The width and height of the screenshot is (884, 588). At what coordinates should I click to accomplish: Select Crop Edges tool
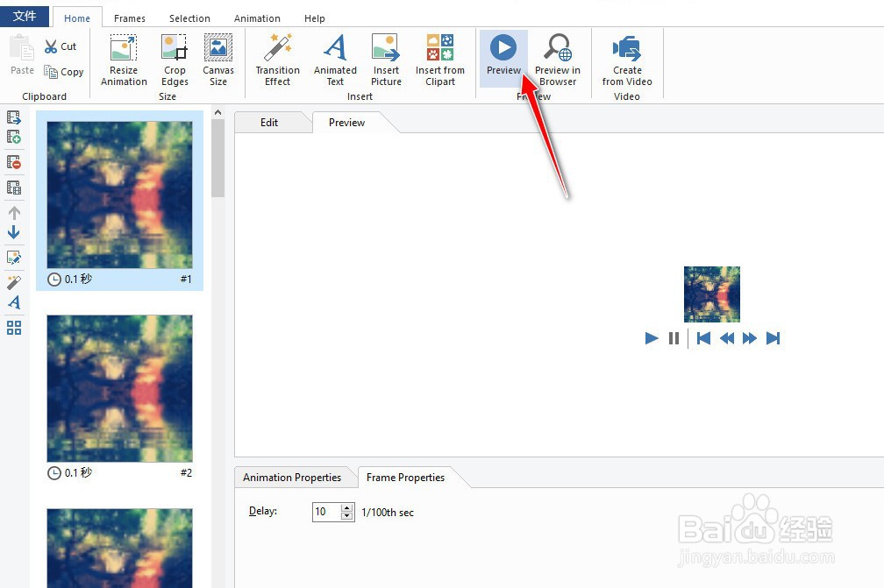[x=175, y=60]
